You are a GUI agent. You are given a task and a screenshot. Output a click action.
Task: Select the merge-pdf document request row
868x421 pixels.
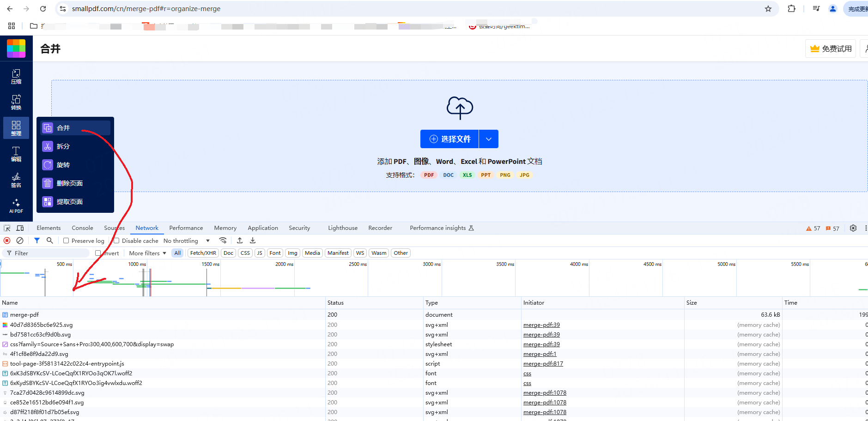pos(434,315)
